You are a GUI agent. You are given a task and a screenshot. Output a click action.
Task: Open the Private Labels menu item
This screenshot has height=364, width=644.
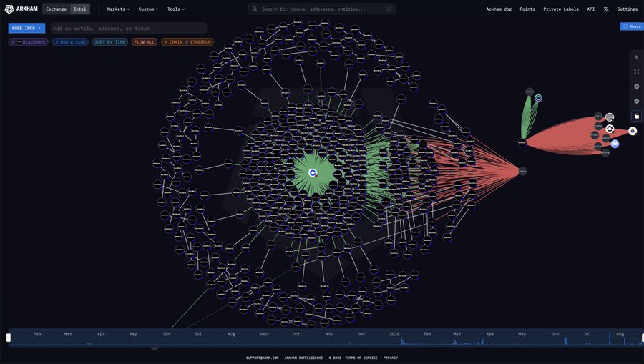click(x=560, y=9)
